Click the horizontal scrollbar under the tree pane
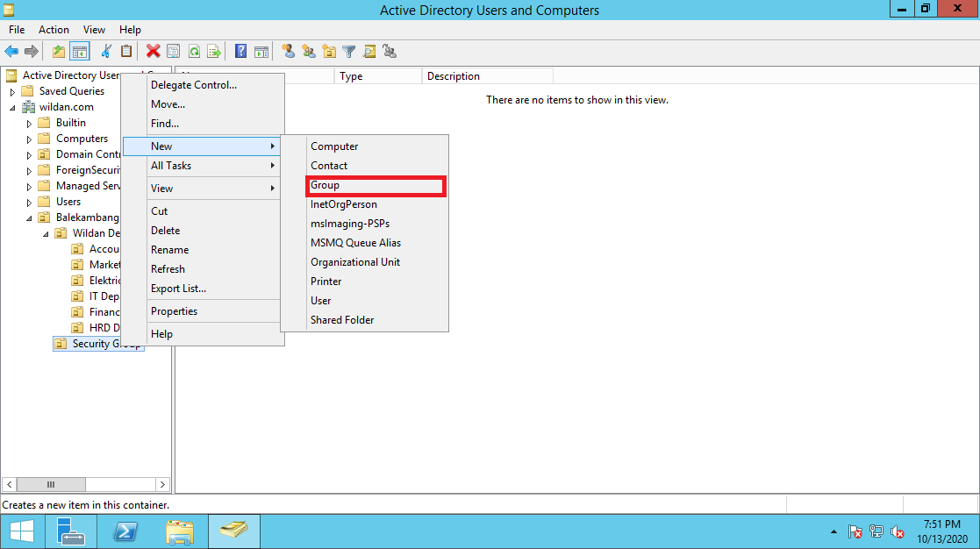 (51, 484)
